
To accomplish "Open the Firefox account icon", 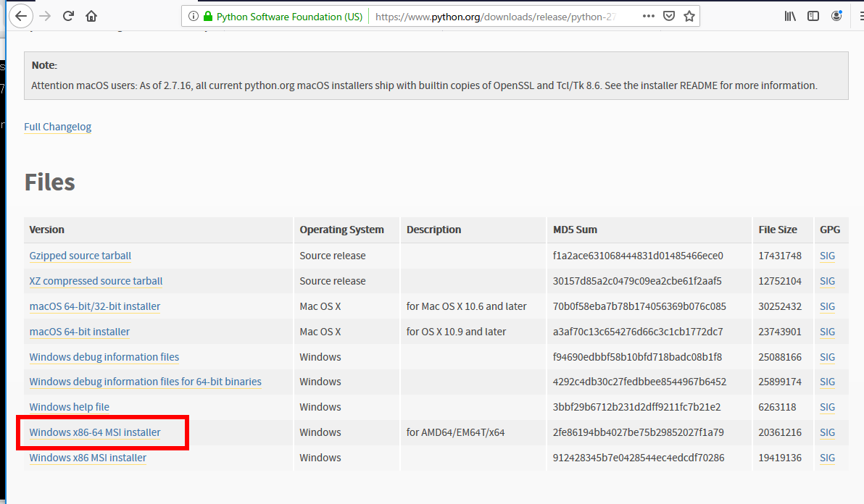I will point(836,16).
